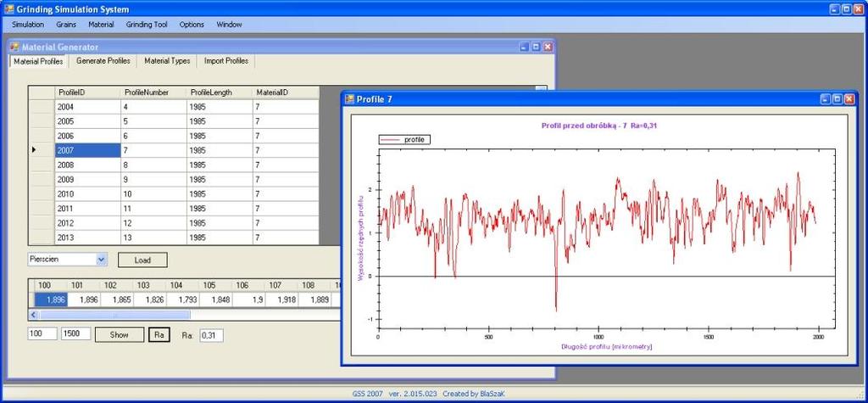Screen dimensions: 868x403
Task: Open the Grains menu
Action: click(66, 25)
